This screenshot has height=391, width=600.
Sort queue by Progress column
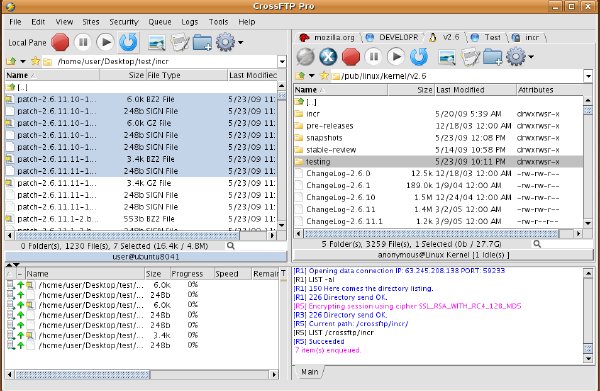[x=191, y=274]
